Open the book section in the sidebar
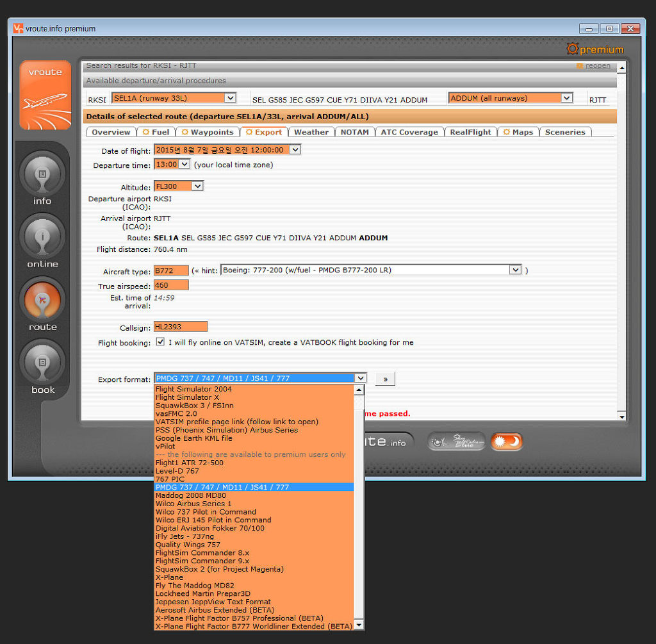This screenshot has width=656, height=644. pyautogui.click(x=42, y=363)
